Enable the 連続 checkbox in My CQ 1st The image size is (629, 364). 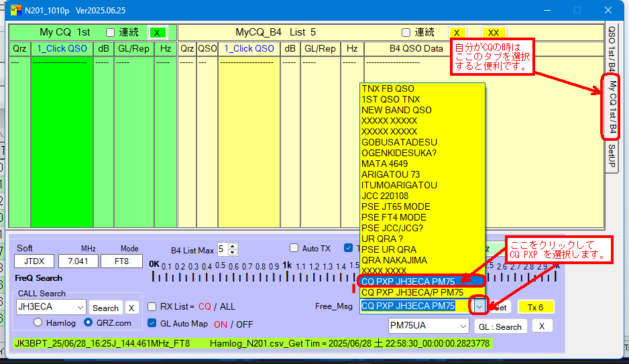click(110, 32)
